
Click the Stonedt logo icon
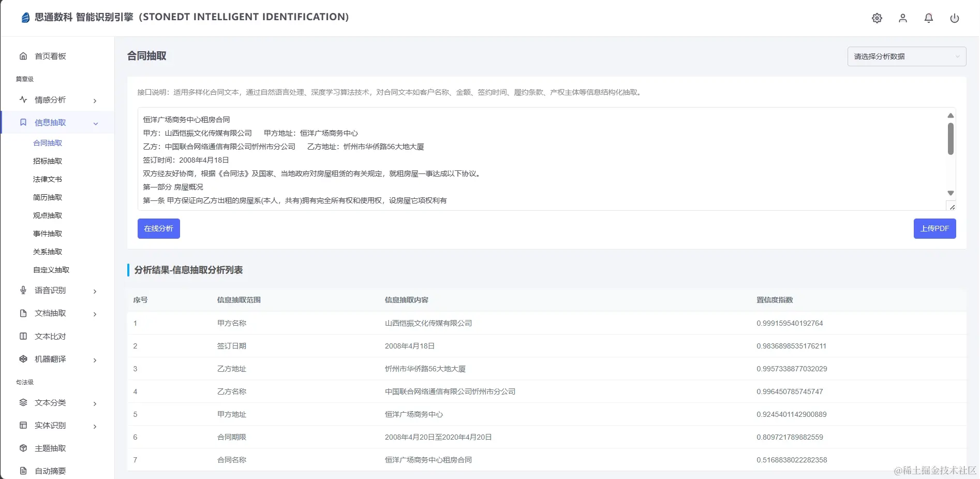25,18
